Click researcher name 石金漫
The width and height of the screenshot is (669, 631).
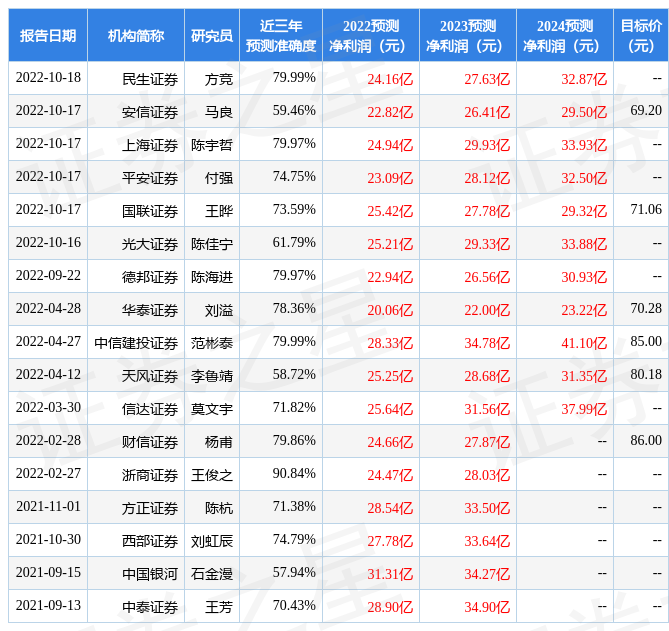click(212, 574)
